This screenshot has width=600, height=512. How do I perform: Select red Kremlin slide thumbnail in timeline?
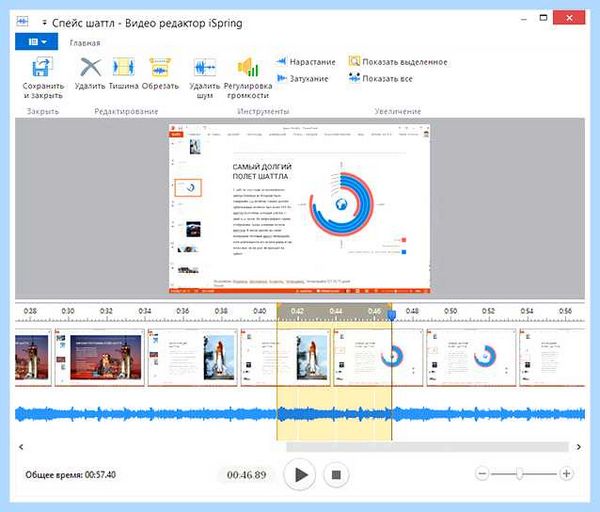pyautogui.click(x=99, y=357)
